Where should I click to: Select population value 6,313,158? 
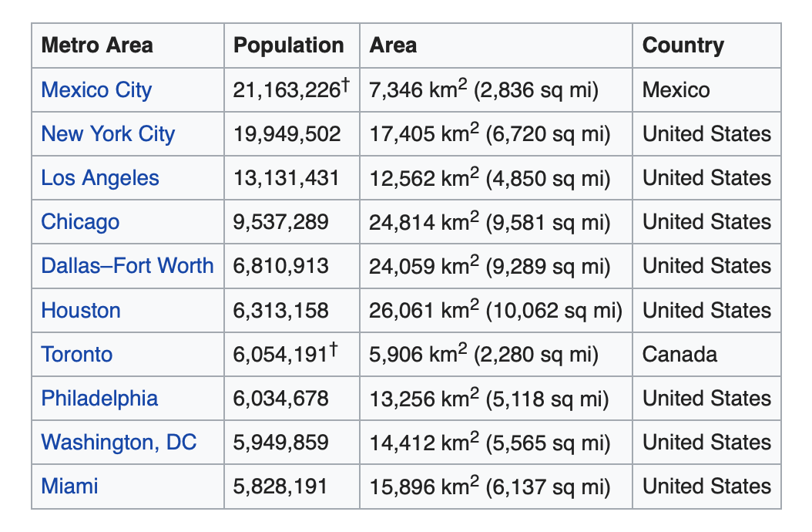tap(280, 310)
